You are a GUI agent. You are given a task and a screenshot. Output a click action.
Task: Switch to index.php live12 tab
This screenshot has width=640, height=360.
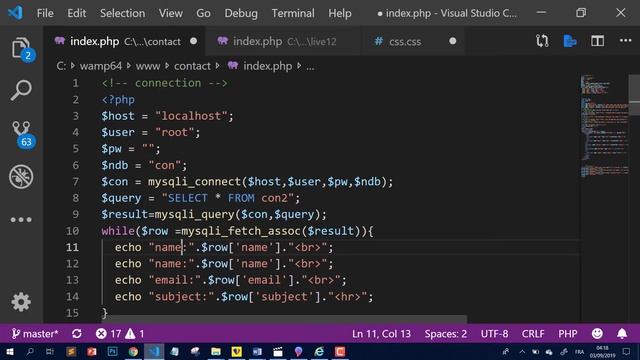point(284,41)
